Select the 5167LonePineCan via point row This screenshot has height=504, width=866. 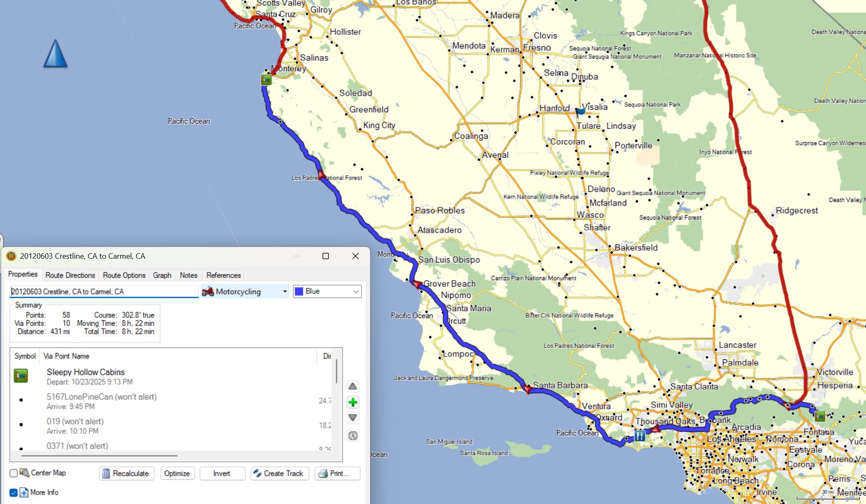[101, 401]
